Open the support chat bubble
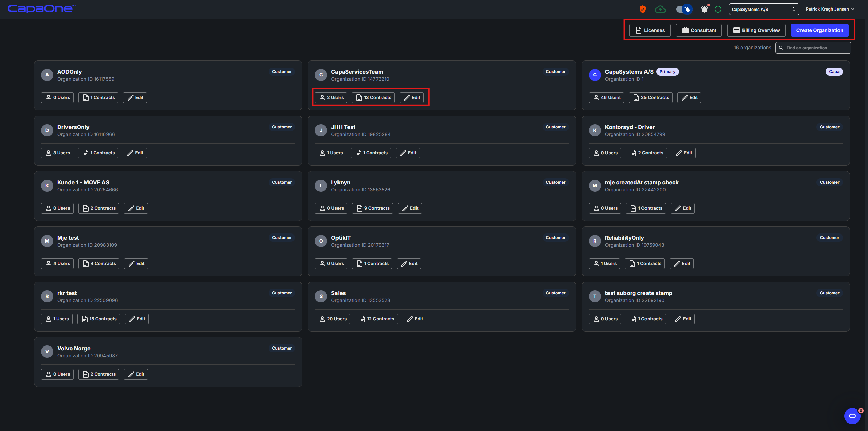This screenshot has width=868, height=431. click(x=852, y=416)
